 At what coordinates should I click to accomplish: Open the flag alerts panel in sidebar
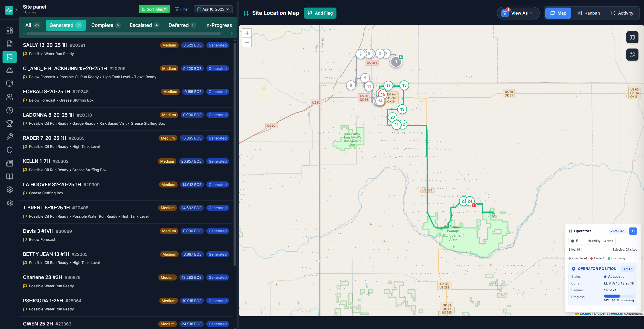click(9, 57)
